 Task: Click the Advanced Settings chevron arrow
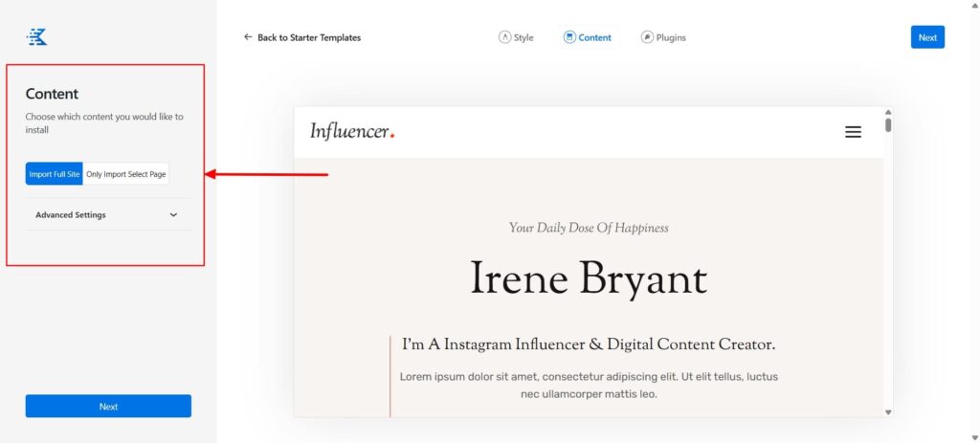173,215
